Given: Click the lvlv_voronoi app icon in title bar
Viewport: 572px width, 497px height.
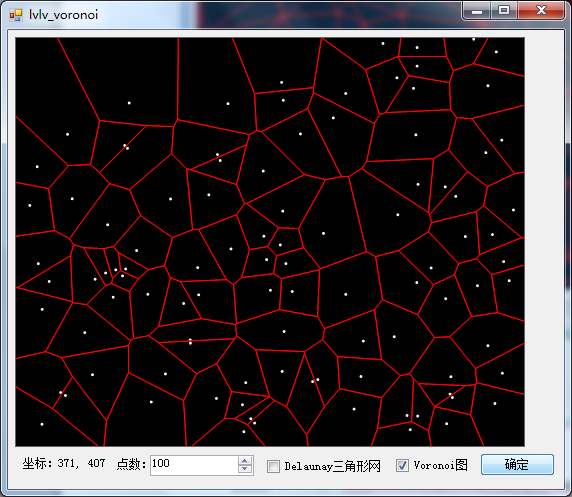Looking at the screenshot, I should point(16,15).
